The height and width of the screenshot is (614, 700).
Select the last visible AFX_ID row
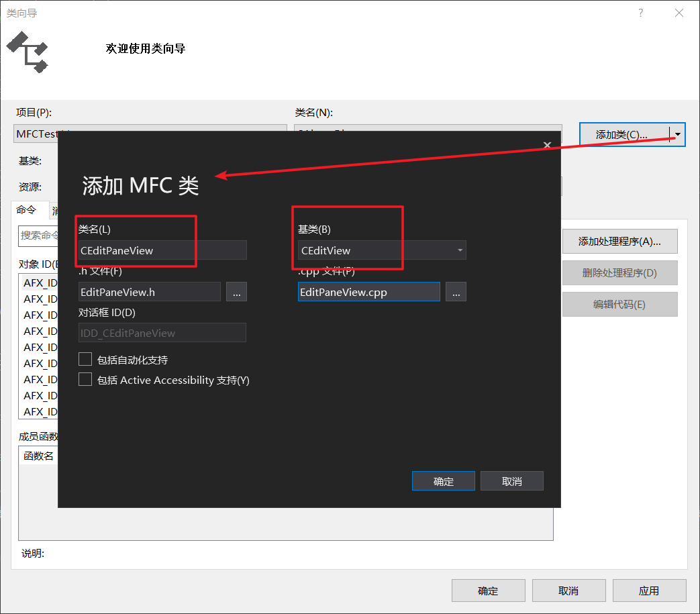click(x=40, y=411)
